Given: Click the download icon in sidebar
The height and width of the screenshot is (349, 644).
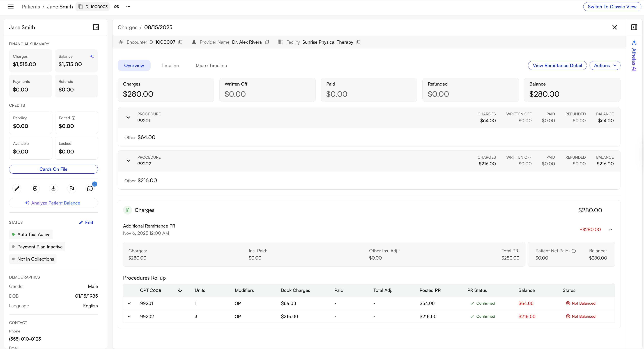Looking at the screenshot, I should 54,189.
